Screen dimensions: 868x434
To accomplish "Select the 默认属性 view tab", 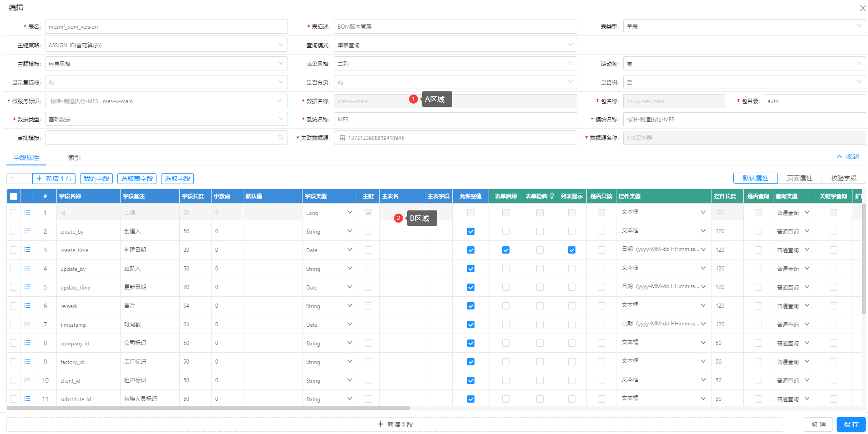I will click(756, 178).
